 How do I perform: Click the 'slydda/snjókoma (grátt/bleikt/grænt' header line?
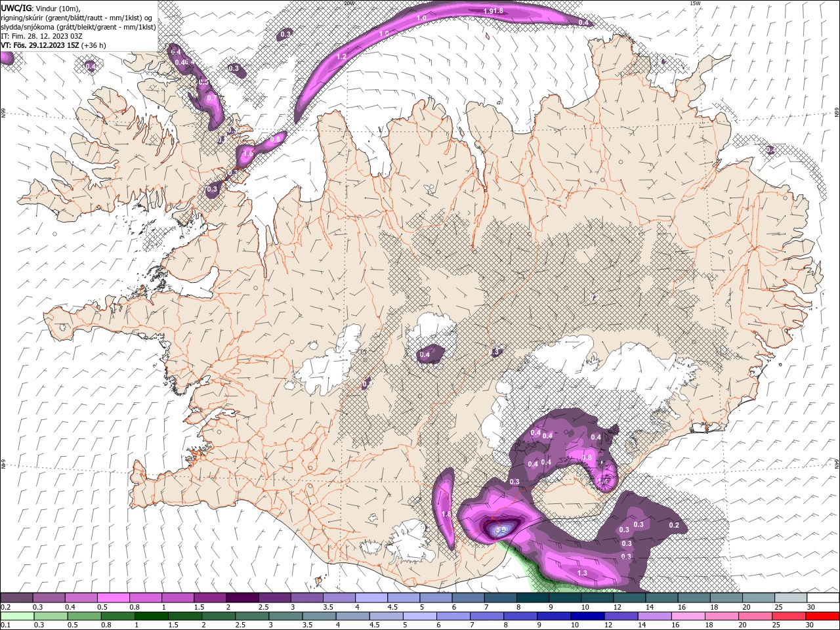[x=79, y=27]
